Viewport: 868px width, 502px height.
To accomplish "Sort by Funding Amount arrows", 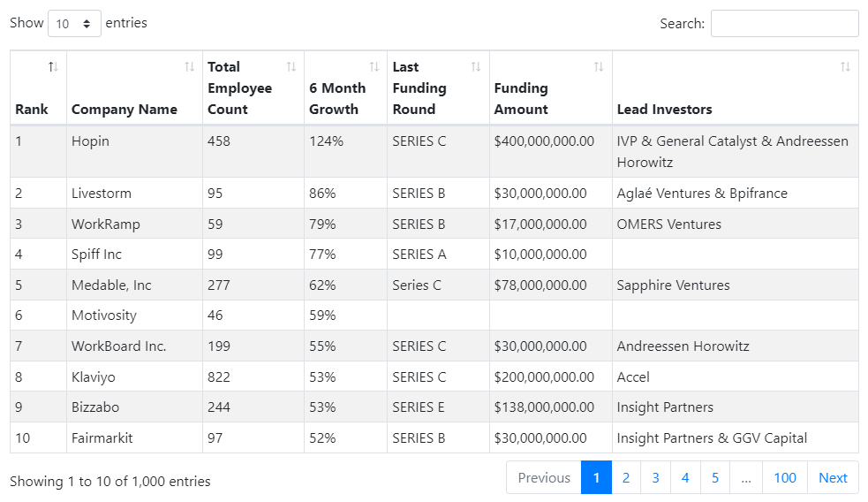I will pyautogui.click(x=599, y=67).
